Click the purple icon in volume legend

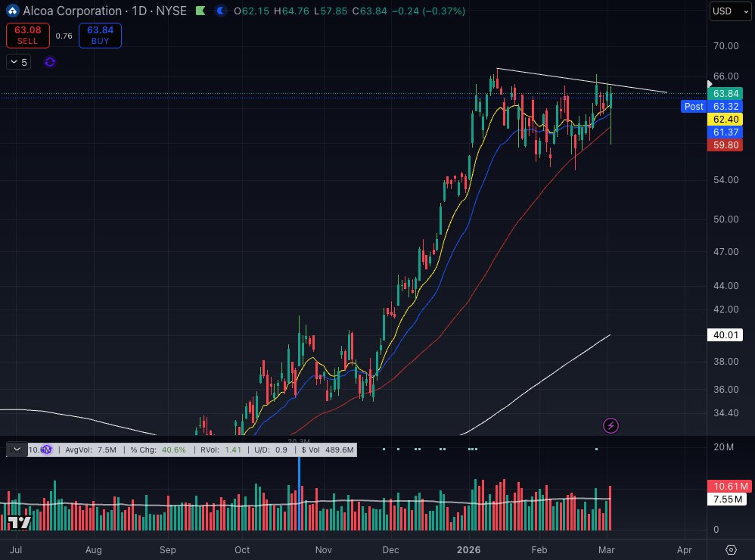pyautogui.click(x=47, y=450)
